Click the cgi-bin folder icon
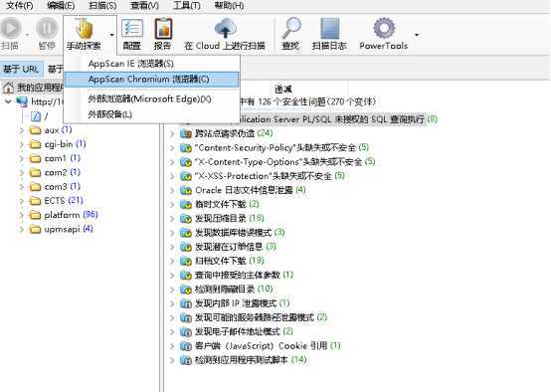 pos(35,144)
